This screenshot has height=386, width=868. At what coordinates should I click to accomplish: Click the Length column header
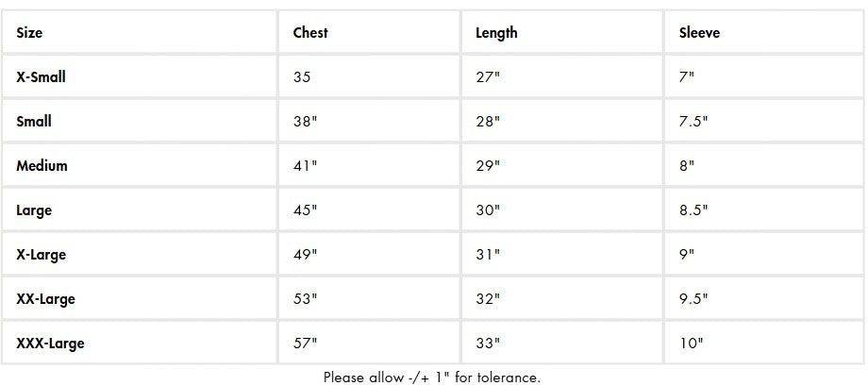pyautogui.click(x=496, y=33)
